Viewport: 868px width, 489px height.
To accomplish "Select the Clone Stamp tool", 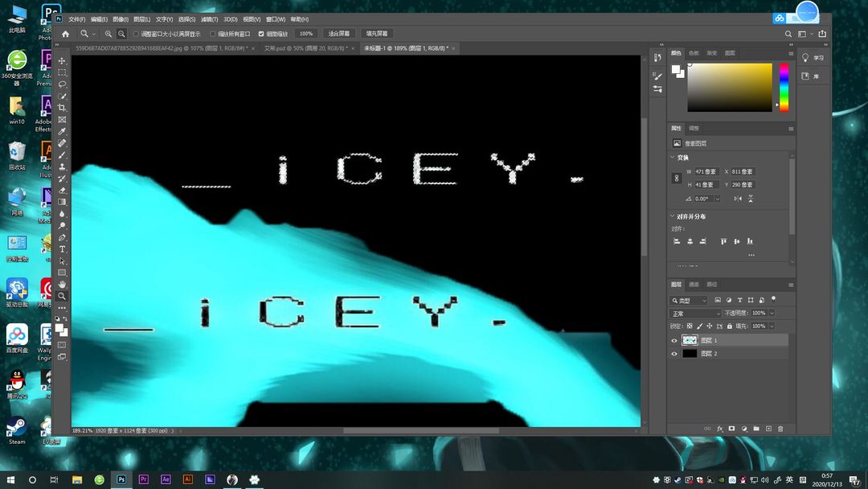I will coord(62,166).
